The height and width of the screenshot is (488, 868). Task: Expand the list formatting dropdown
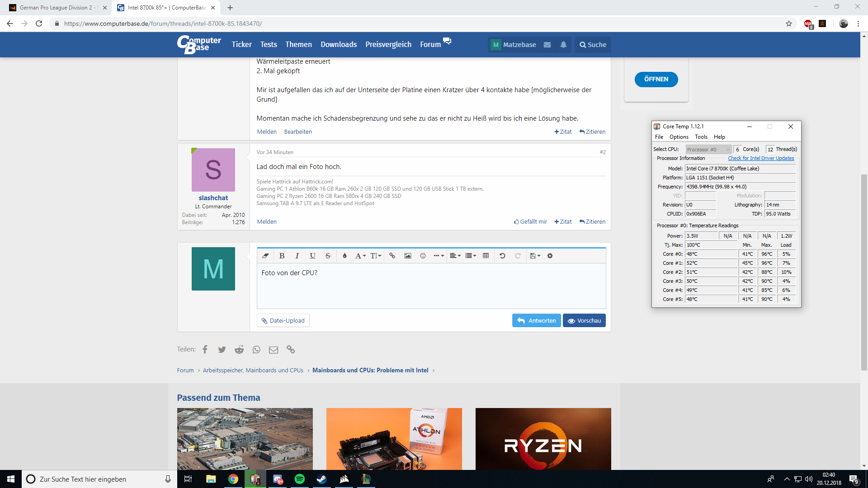click(x=471, y=256)
